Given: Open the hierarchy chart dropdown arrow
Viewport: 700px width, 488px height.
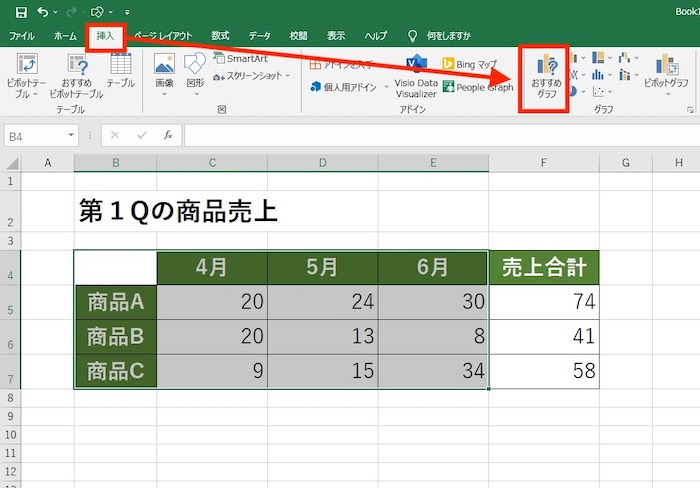Looking at the screenshot, I should coord(610,58).
